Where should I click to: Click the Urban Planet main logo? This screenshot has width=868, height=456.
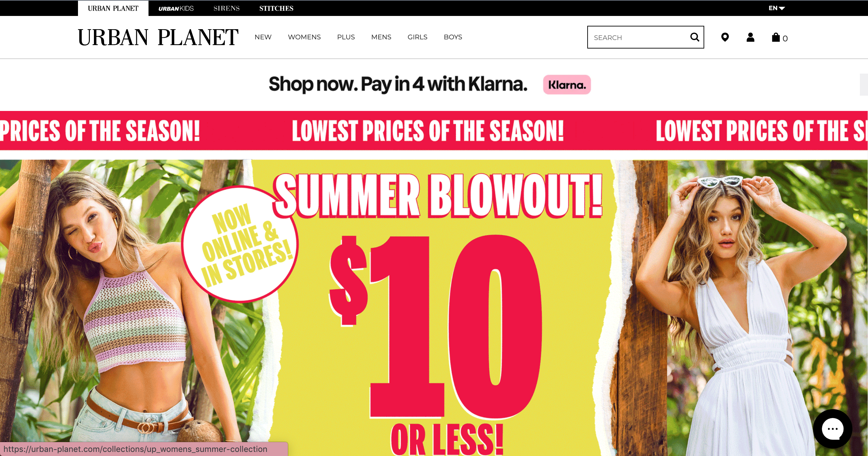click(158, 37)
